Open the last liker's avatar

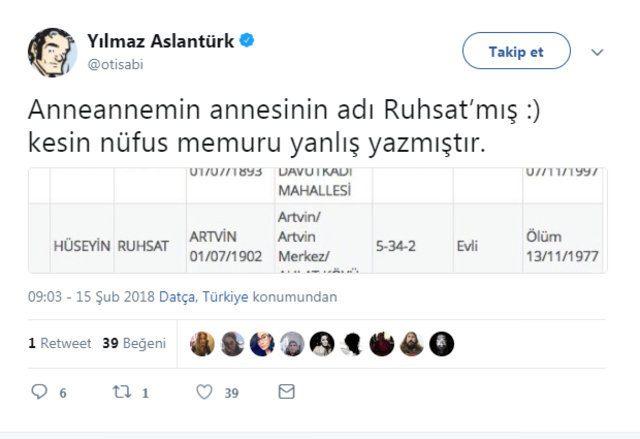441,344
